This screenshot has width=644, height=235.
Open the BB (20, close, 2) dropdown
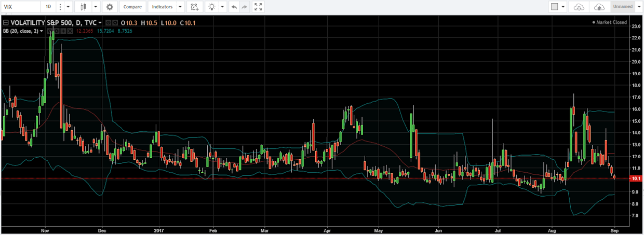(41, 31)
